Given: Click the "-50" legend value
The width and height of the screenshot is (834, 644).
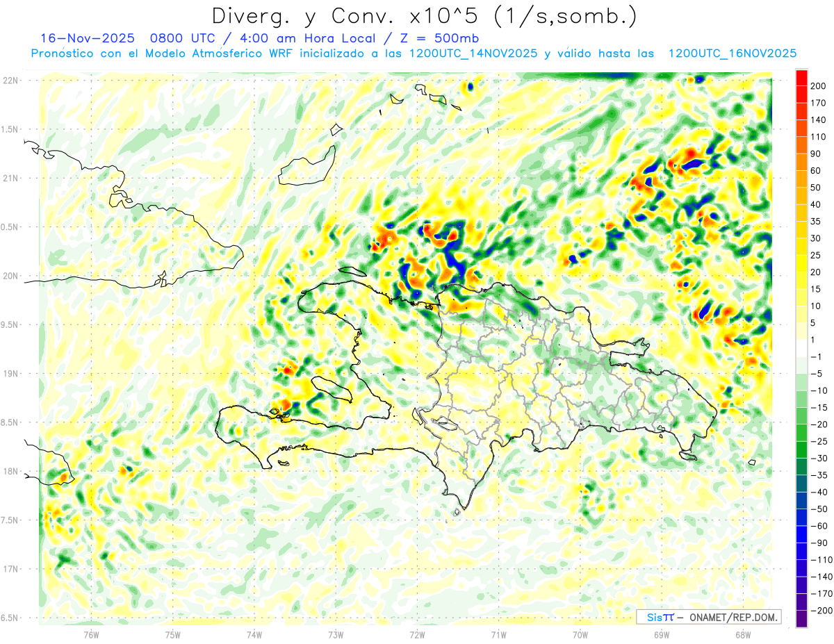Looking at the screenshot, I should pyautogui.click(x=819, y=509).
